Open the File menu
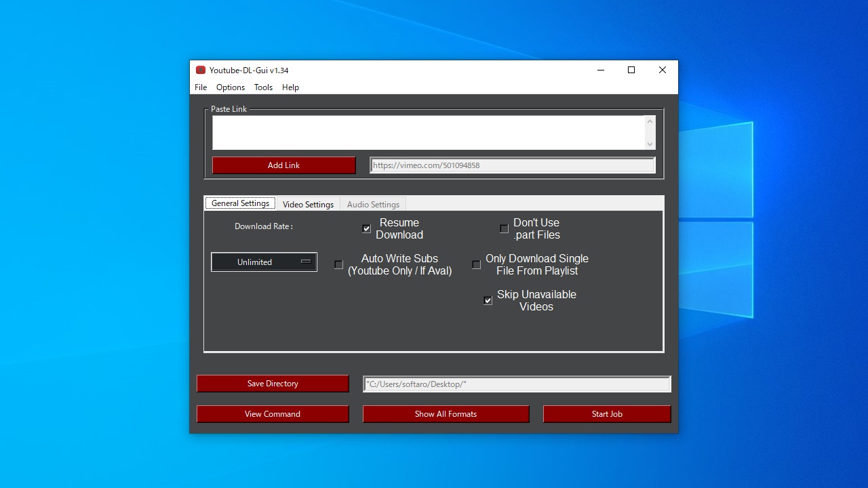 (201, 87)
